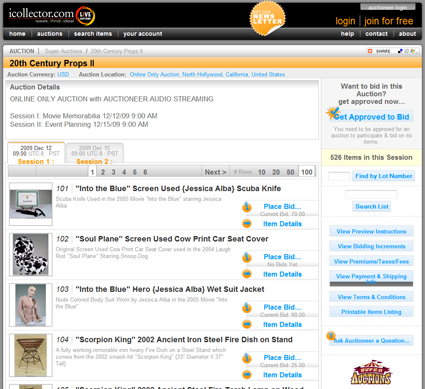Image resolution: width=425 pixels, height=389 pixels.
Task: Open Printable Items Listing
Action: pos(371,312)
